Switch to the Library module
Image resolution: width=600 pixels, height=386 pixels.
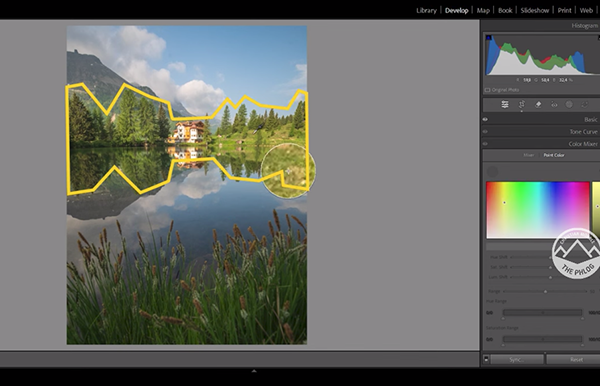pyautogui.click(x=426, y=10)
